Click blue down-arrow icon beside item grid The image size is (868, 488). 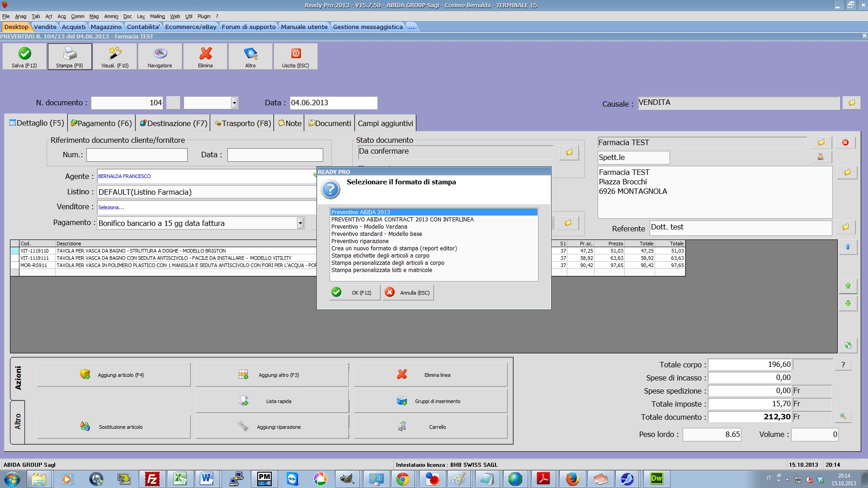pyautogui.click(x=848, y=247)
